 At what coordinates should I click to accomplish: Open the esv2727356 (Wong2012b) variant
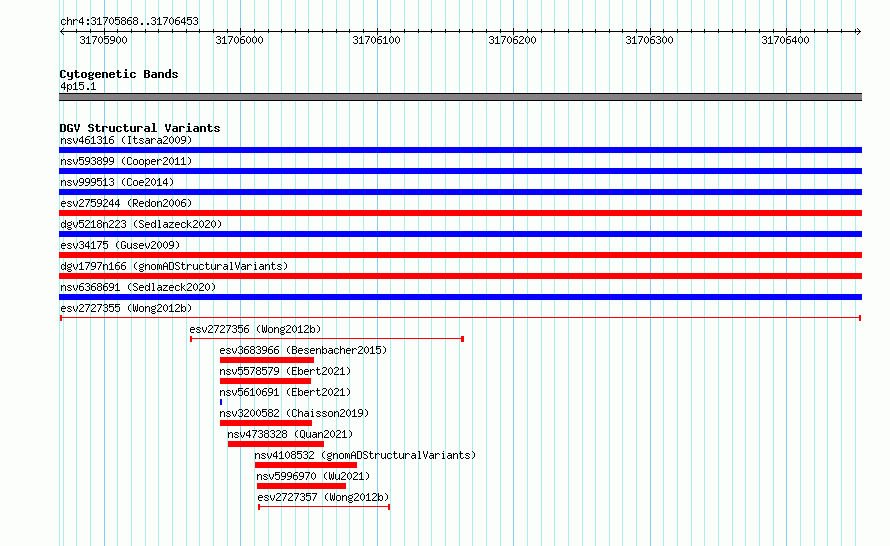(255, 329)
